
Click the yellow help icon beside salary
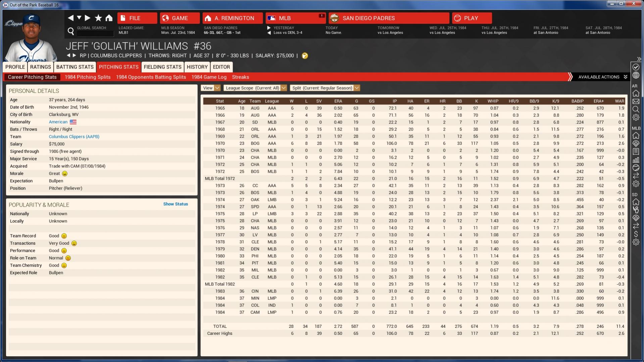coord(305,56)
